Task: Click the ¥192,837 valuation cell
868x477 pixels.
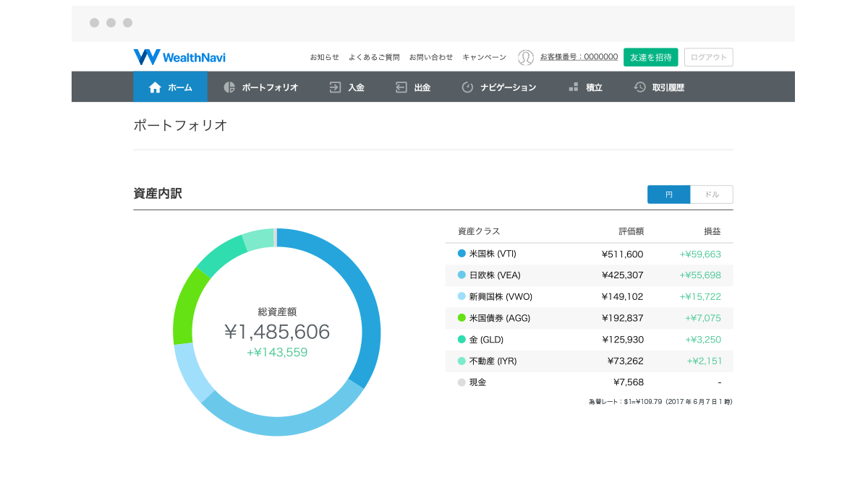Action: (622, 318)
